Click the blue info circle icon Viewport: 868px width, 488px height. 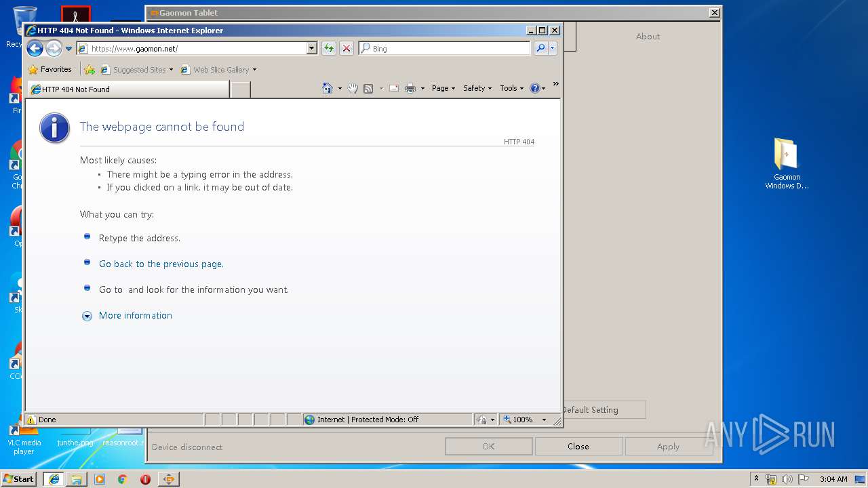[54, 128]
